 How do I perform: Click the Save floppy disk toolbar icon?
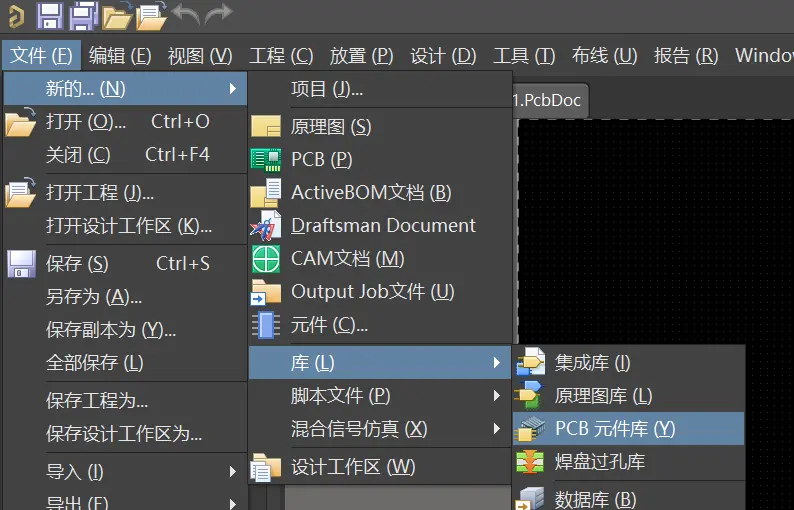(x=50, y=15)
